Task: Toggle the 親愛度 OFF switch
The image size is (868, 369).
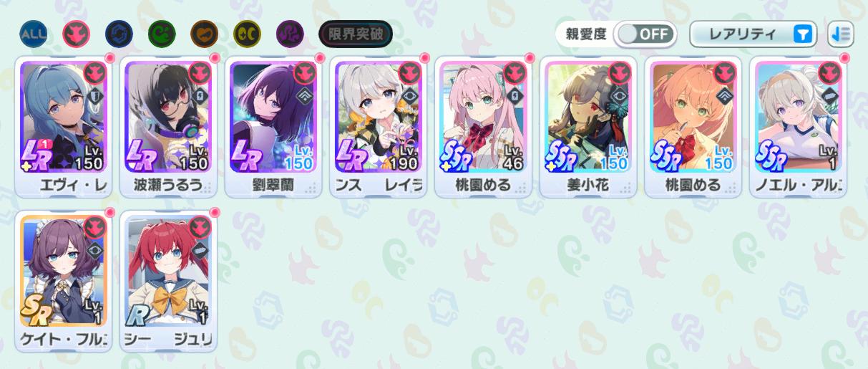Action: tap(644, 34)
